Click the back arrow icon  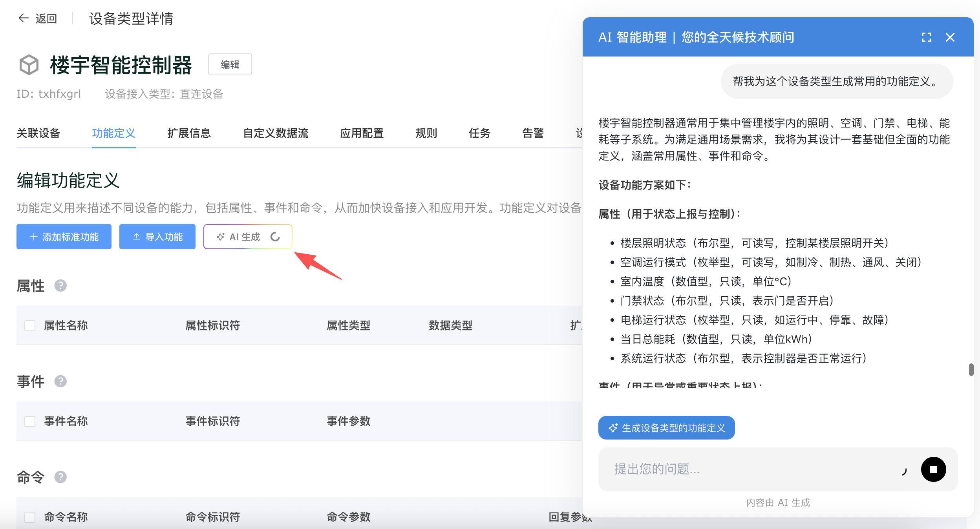tap(24, 18)
